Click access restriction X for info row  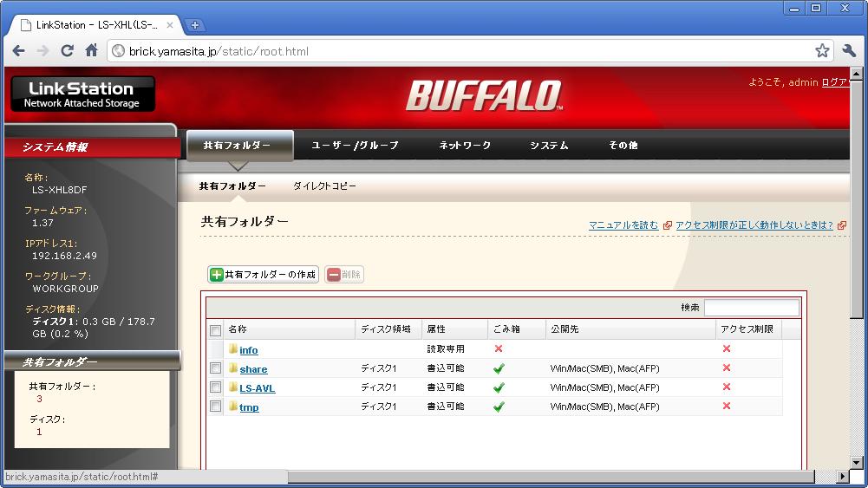click(727, 348)
